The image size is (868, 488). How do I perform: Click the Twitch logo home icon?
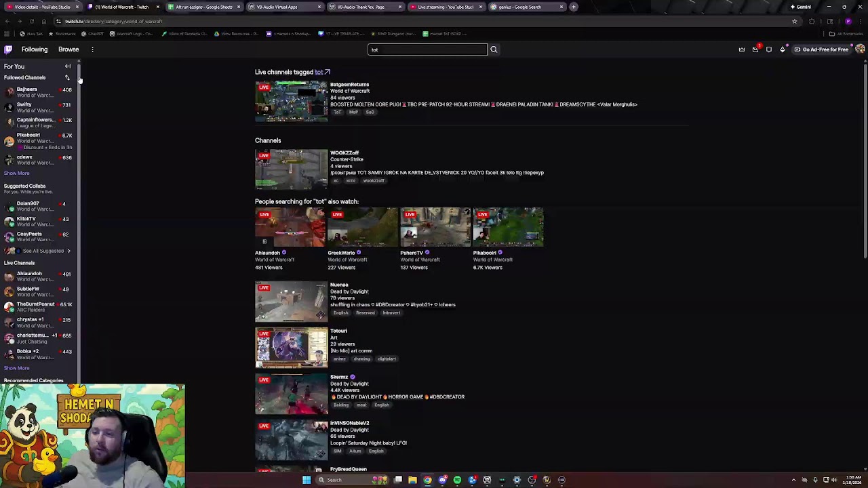coord(8,49)
